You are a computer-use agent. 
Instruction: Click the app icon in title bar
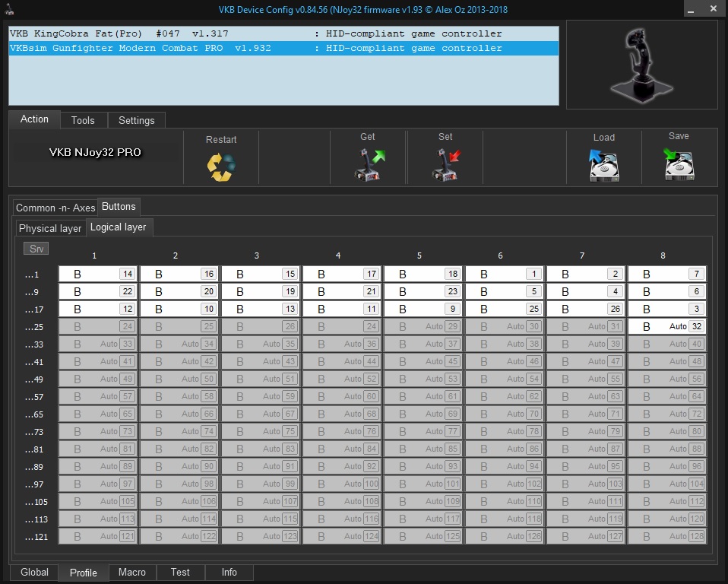(x=10, y=9)
